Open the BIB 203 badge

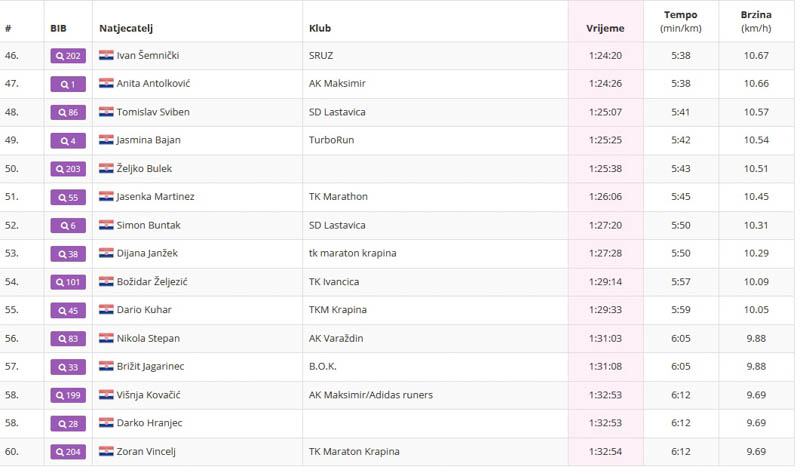point(68,169)
